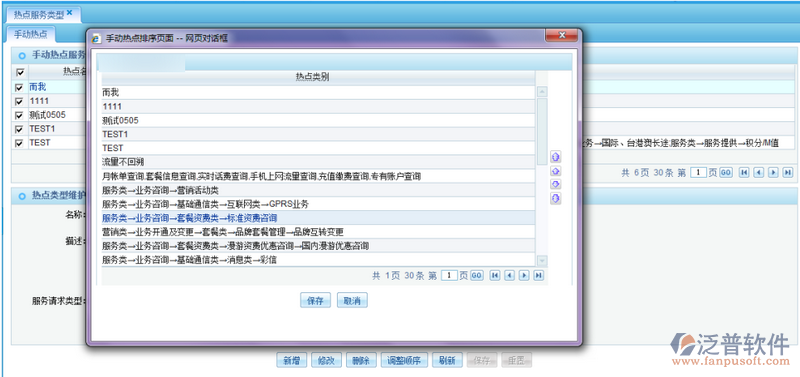Click scrollbar down arrow in hotspot list
Image resolution: width=800 pixels, height=377 pixels.
(x=542, y=261)
